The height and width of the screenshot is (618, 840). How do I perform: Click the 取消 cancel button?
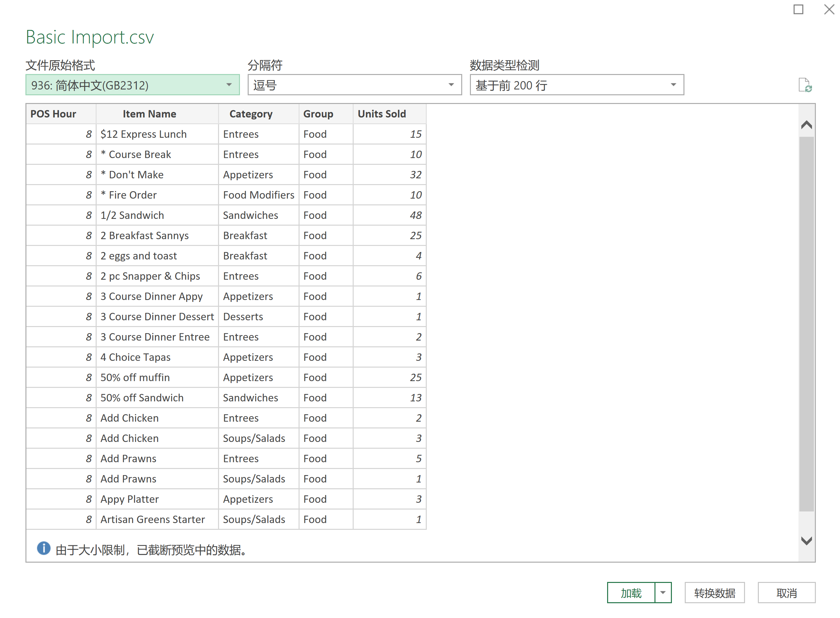coord(786,593)
